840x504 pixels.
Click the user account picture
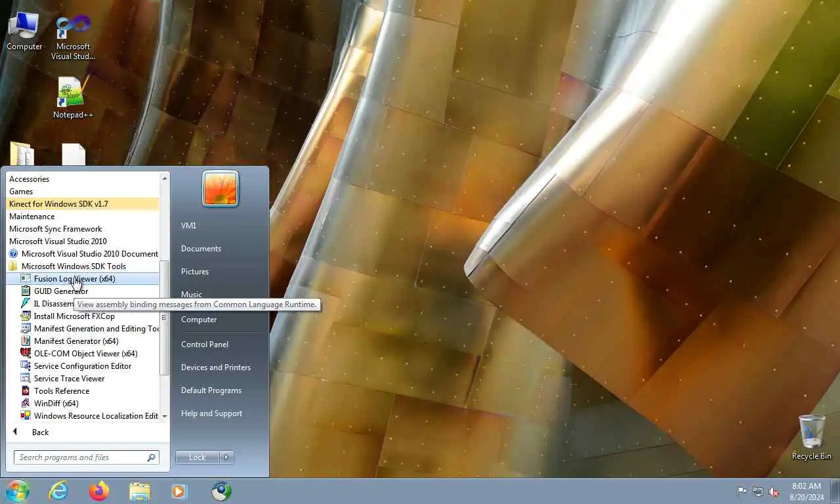220,189
